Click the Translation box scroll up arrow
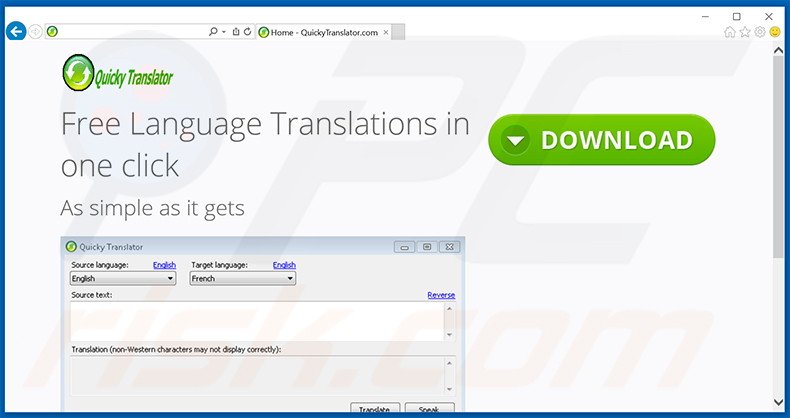Image resolution: width=790 pixels, height=418 pixels. [449, 363]
